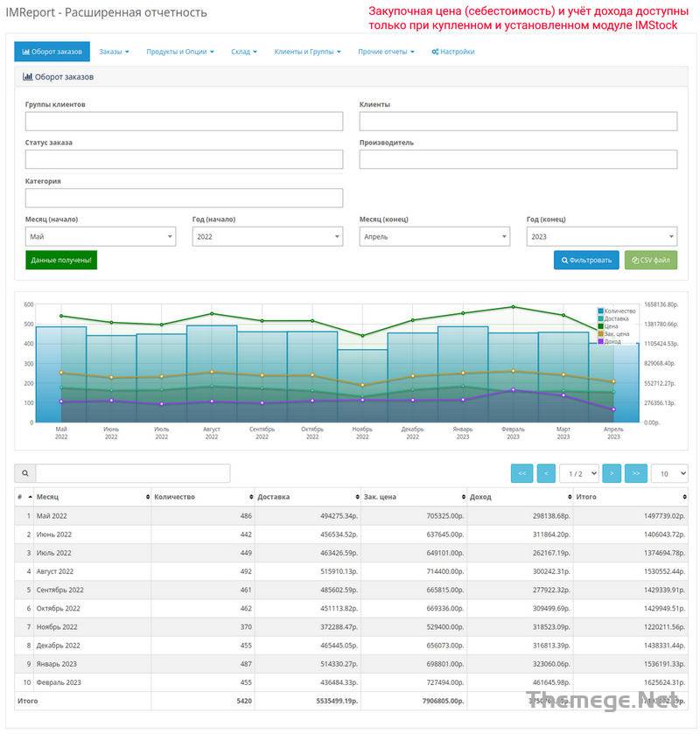Select the Август 2022 row
The image size is (700, 734).
351,571
